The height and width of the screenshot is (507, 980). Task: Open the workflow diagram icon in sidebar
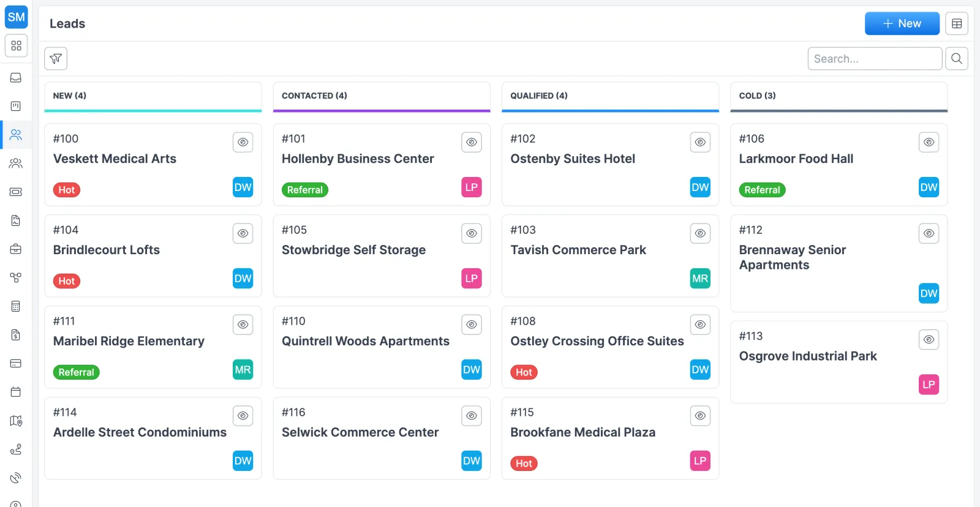16,278
